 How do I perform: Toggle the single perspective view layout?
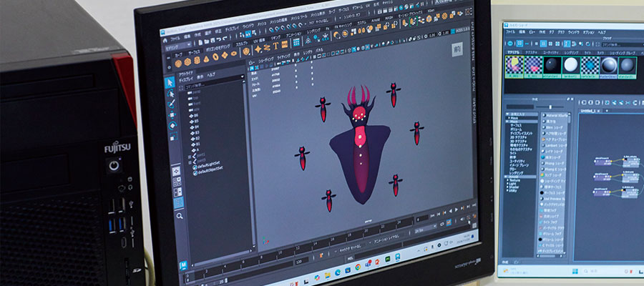coord(177,172)
